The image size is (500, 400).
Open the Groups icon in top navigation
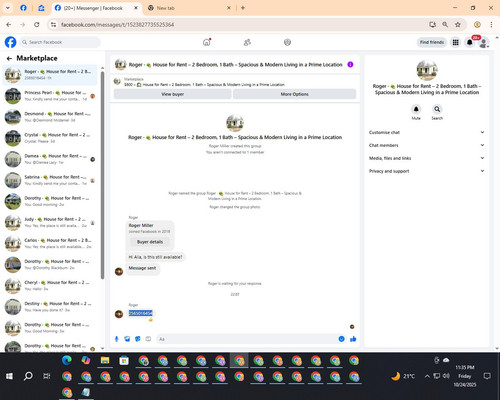287,42
